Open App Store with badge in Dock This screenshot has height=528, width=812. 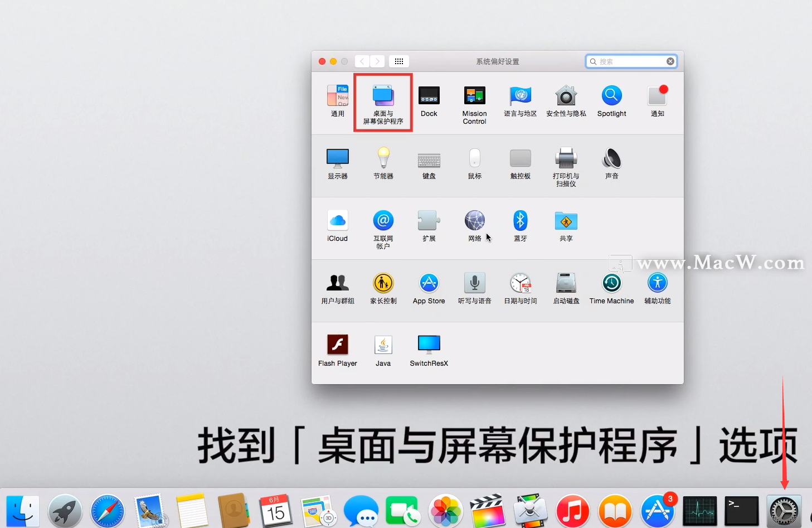(x=658, y=511)
